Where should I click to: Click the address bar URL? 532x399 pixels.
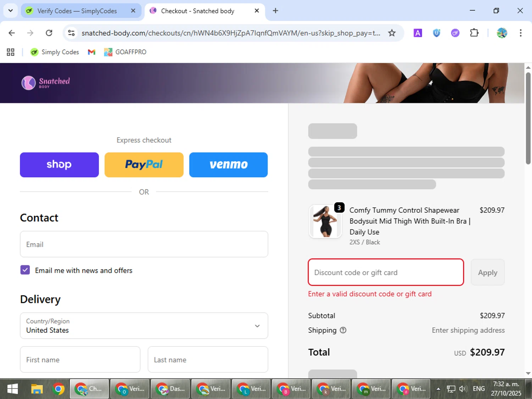point(231,33)
